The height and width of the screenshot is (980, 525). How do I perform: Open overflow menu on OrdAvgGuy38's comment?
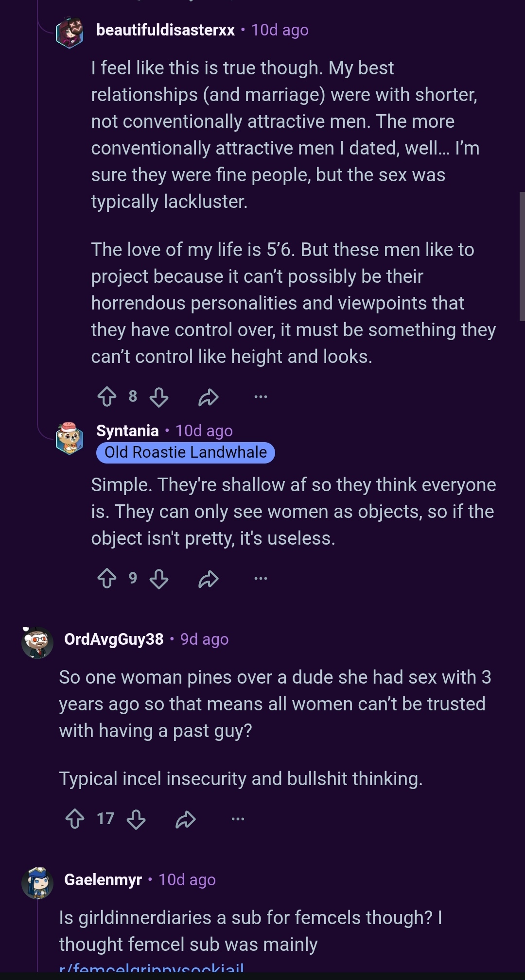click(x=238, y=819)
